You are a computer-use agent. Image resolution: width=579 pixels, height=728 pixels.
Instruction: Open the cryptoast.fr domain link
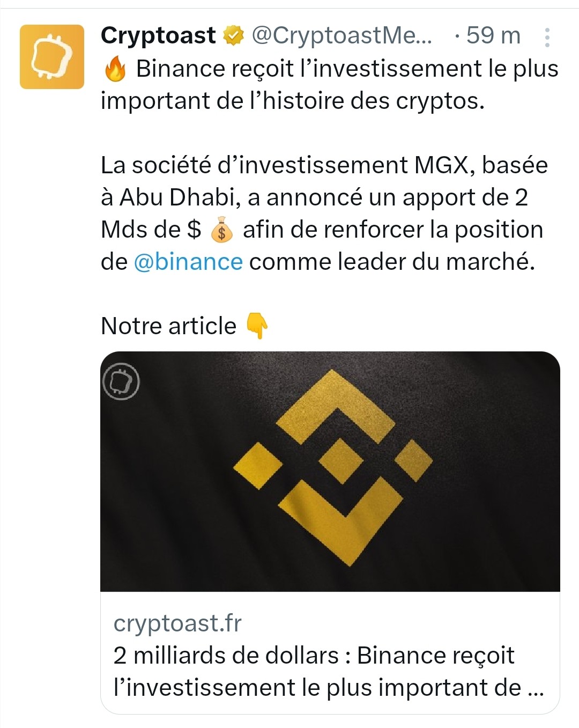pos(177,623)
